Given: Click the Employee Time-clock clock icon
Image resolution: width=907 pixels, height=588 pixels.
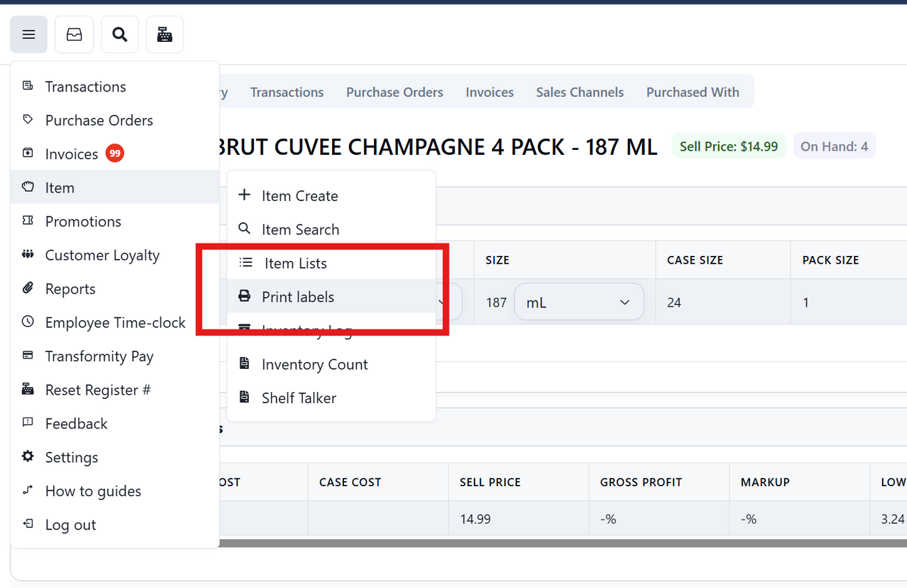Looking at the screenshot, I should tap(28, 322).
